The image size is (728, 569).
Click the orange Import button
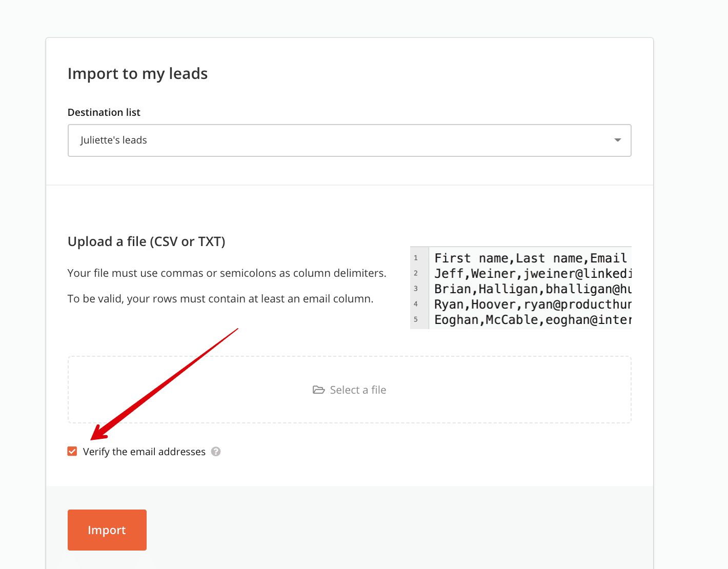pos(107,530)
